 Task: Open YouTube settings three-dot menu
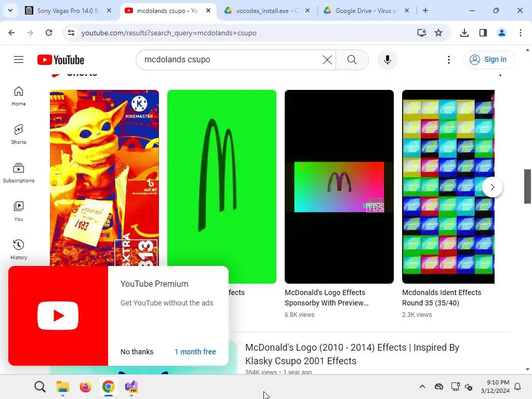point(448,60)
